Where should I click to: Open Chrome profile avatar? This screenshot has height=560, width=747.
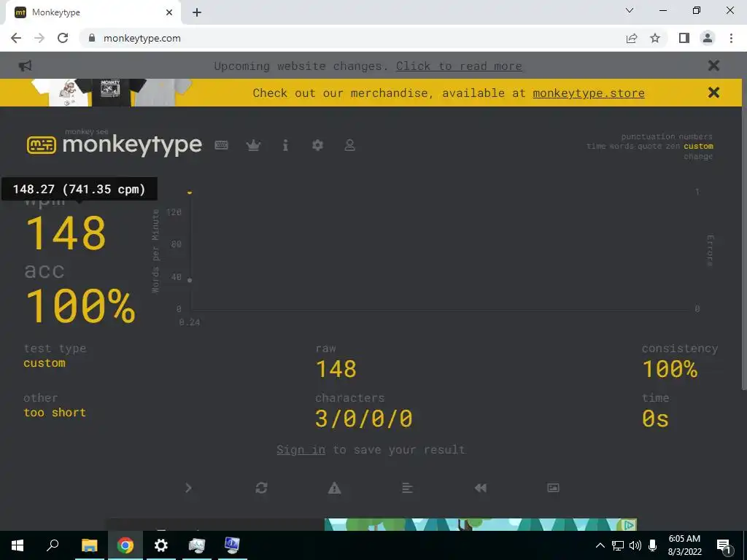click(708, 38)
